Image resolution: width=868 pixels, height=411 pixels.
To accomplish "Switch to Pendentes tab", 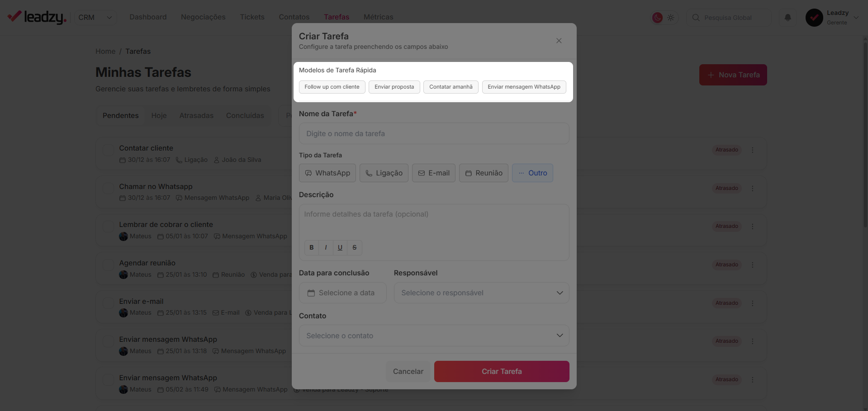I will click(120, 116).
